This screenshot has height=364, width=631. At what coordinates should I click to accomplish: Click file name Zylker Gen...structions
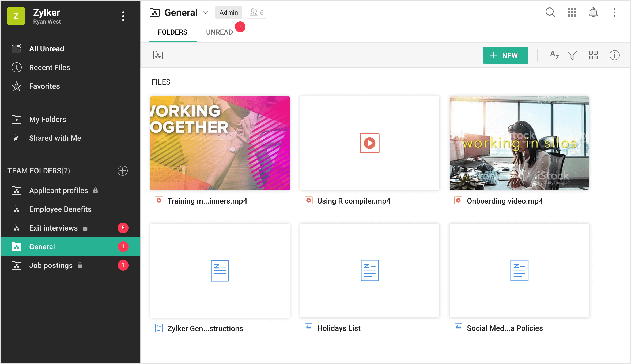[205, 328]
